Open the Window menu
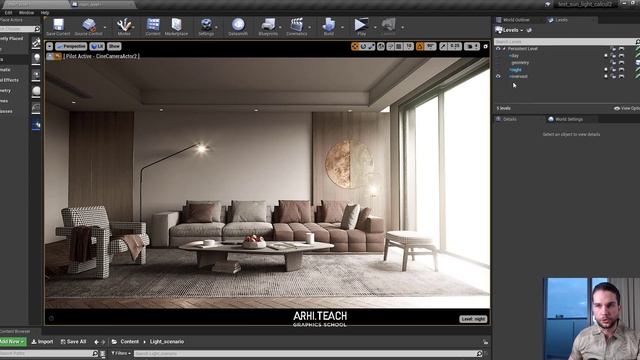 (x=27, y=13)
